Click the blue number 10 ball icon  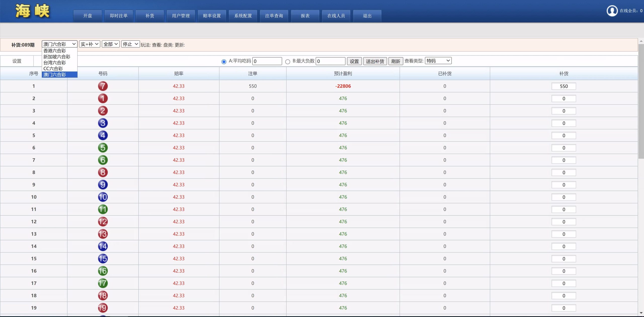(103, 197)
